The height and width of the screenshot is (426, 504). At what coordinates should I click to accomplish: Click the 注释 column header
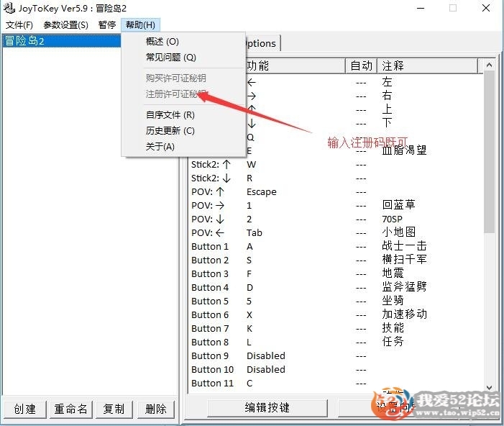[x=428, y=65]
